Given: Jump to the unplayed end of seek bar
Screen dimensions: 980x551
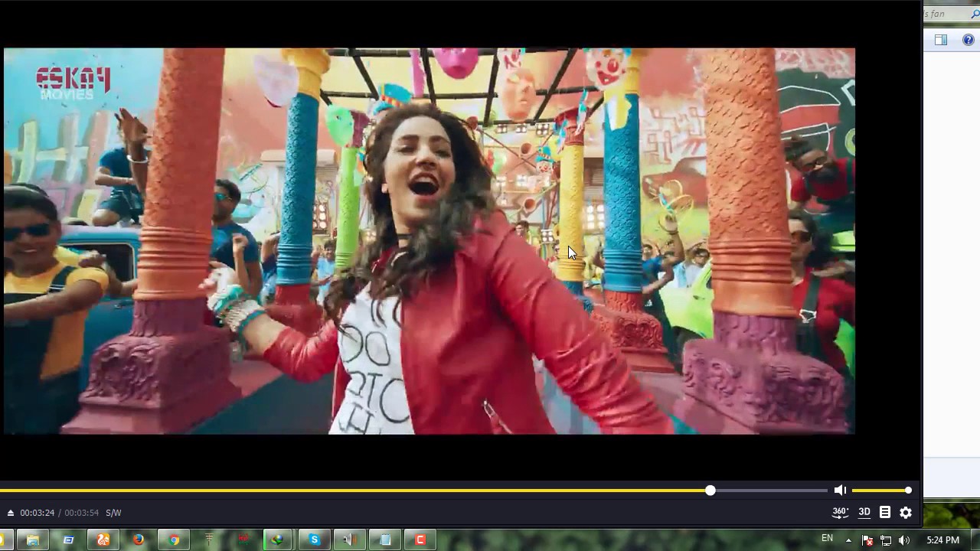Looking at the screenshot, I should pos(771,490).
